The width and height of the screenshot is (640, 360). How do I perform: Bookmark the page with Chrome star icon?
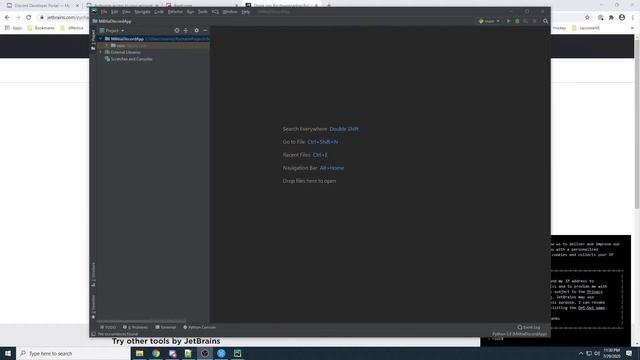[x=587, y=18]
